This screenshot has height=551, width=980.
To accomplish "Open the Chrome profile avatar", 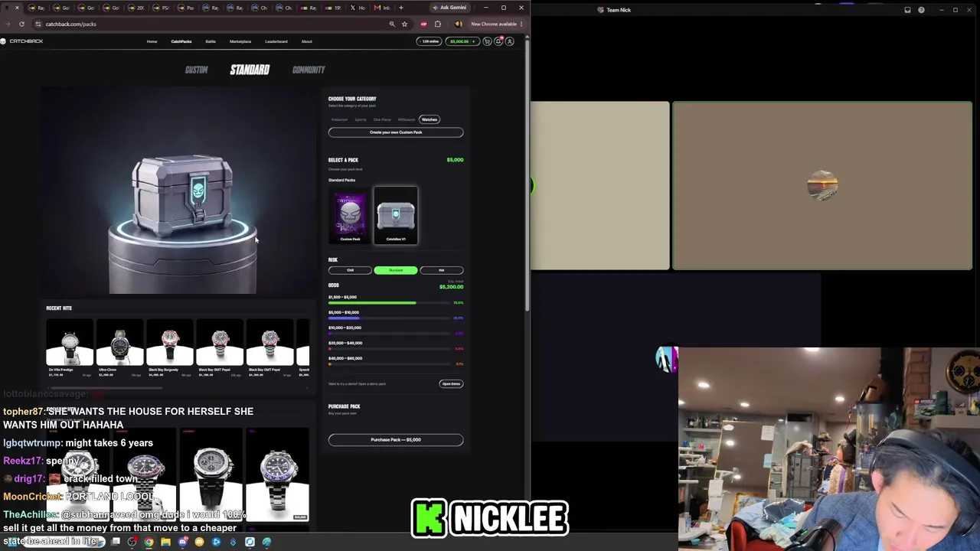I will (x=458, y=24).
